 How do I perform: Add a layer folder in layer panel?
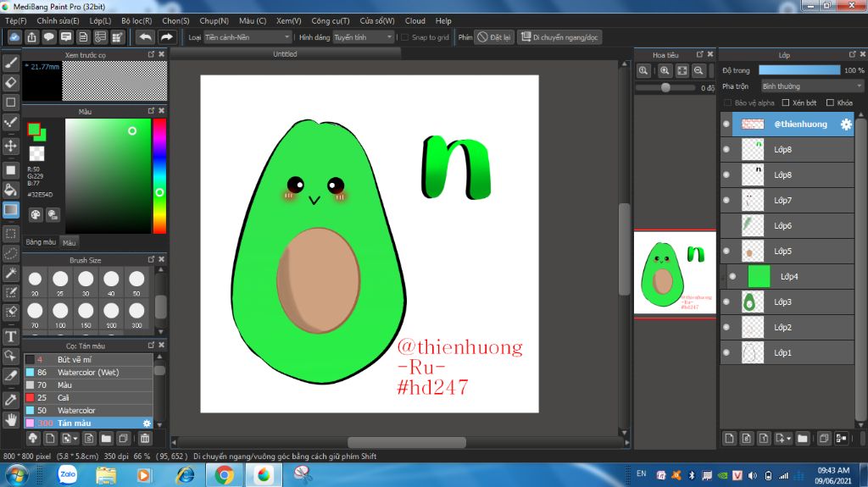point(802,439)
